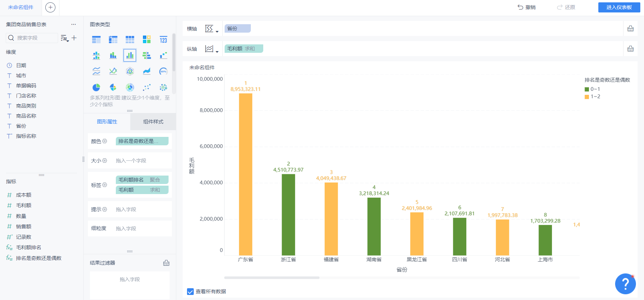Open the blue help question mark button
This screenshot has width=644, height=300.
click(625, 284)
